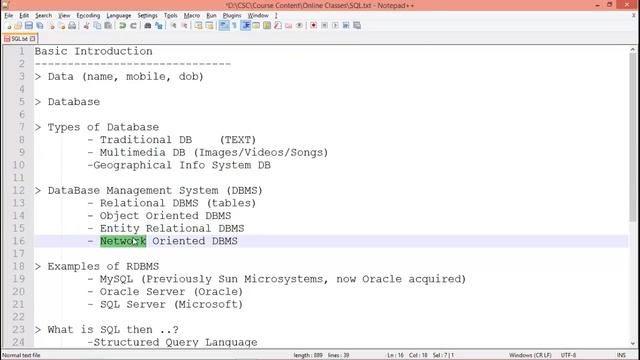Image resolution: width=640 pixels, height=360 pixels.
Task: Click the scrollbar down arrow
Action: pos(633,344)
